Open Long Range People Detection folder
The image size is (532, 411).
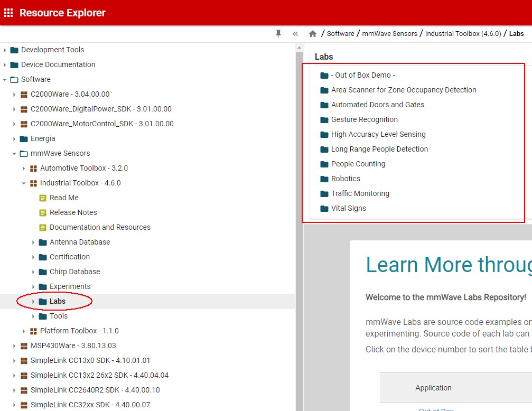pos(379,150)
